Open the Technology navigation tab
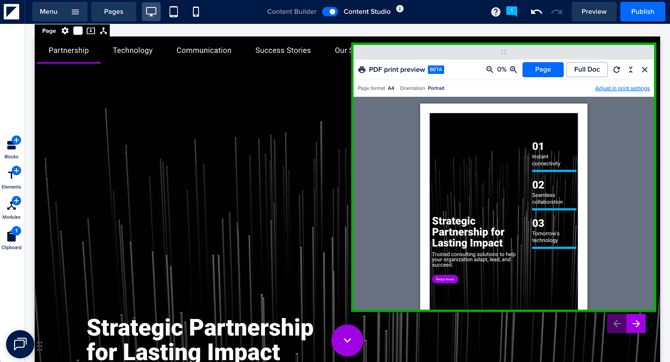The image size is (670, 362). (132, 50)
